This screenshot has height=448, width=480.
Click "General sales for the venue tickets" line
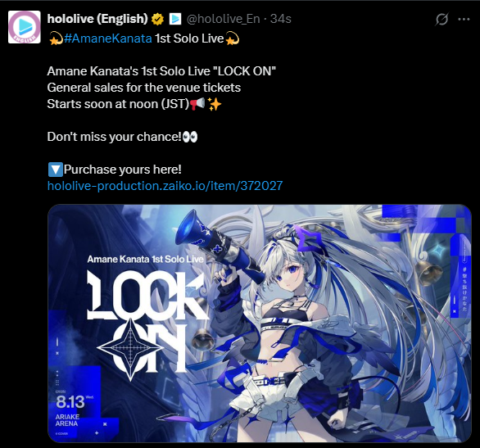(x=144, y=88)
